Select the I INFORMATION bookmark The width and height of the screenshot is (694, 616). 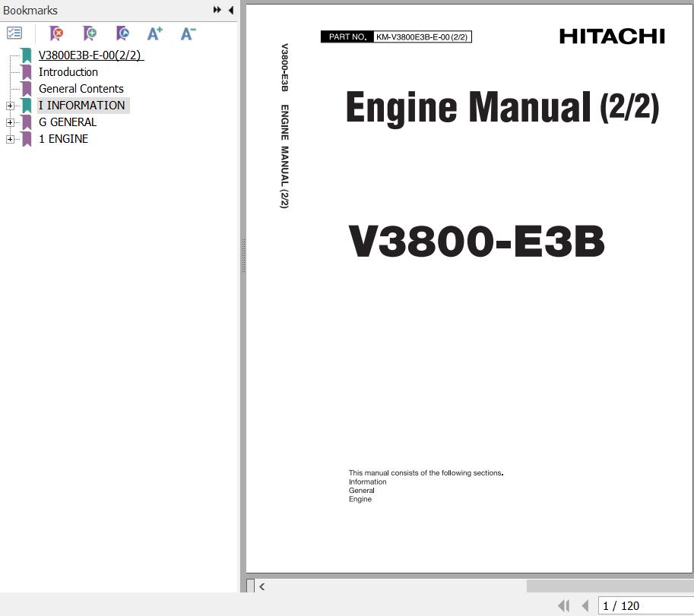pyautogui.click(x=82, y=106)
